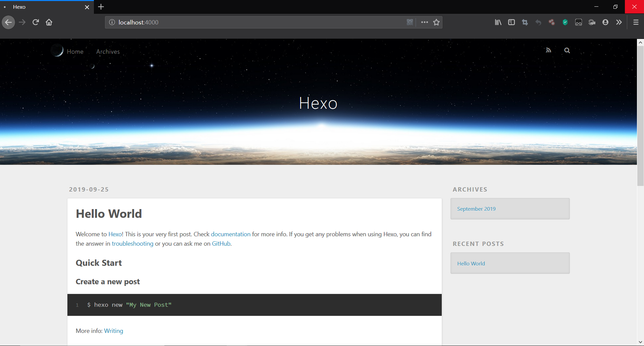Open the Archives navigation link

click(x=108, y=52)
